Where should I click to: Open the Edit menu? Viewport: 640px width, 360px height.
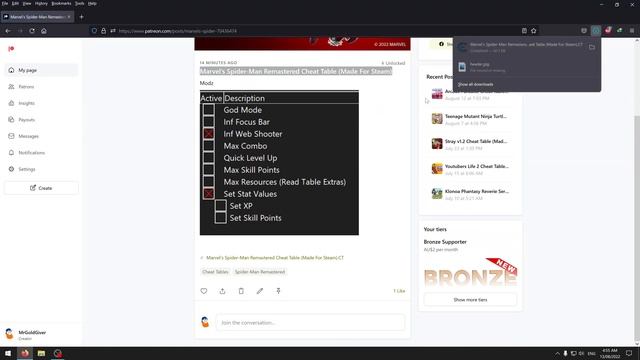click(15, 3)
